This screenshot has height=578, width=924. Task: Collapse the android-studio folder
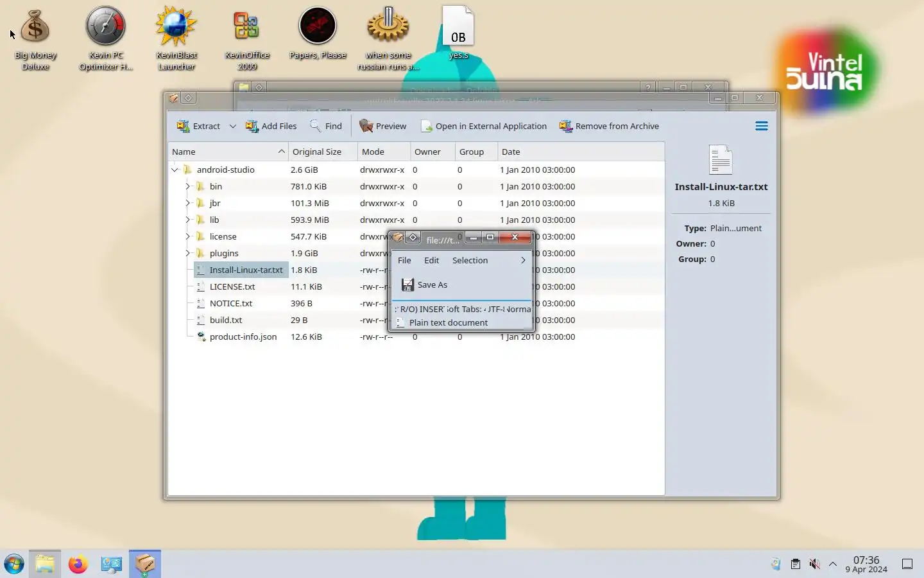[x=175, y=170]
